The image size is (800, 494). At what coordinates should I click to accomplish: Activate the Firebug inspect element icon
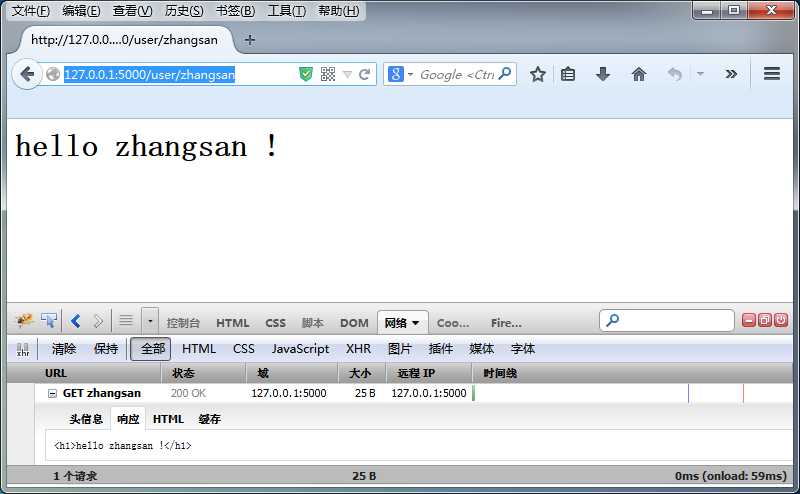point(49,320)
